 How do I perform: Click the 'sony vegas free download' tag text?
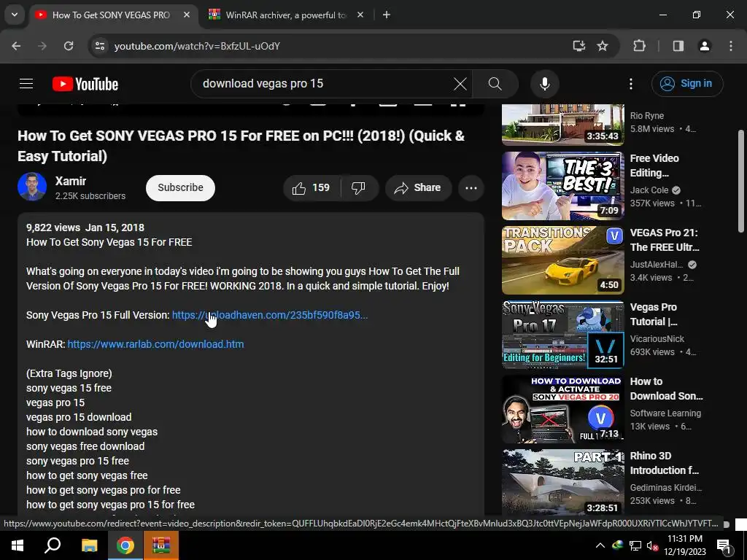tap(85, 447)
